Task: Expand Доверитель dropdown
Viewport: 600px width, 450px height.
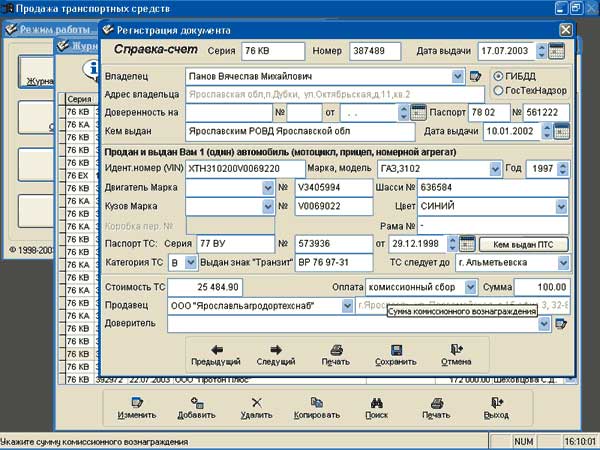Action: (544, 324)
